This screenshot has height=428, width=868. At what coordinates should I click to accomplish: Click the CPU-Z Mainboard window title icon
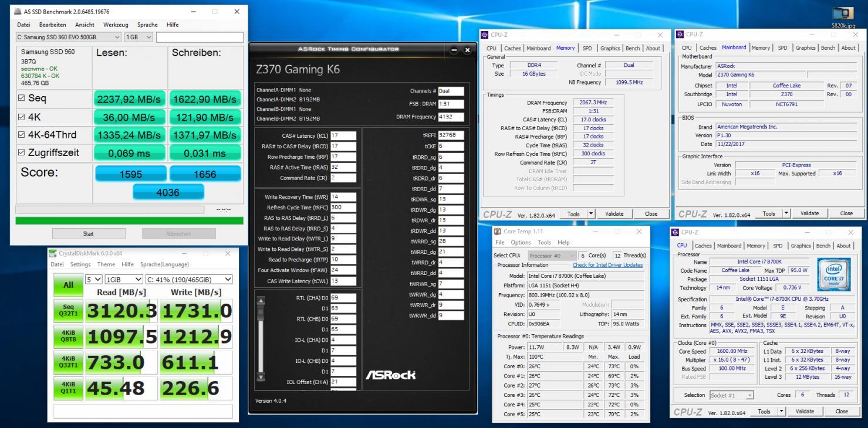point(680,35)
